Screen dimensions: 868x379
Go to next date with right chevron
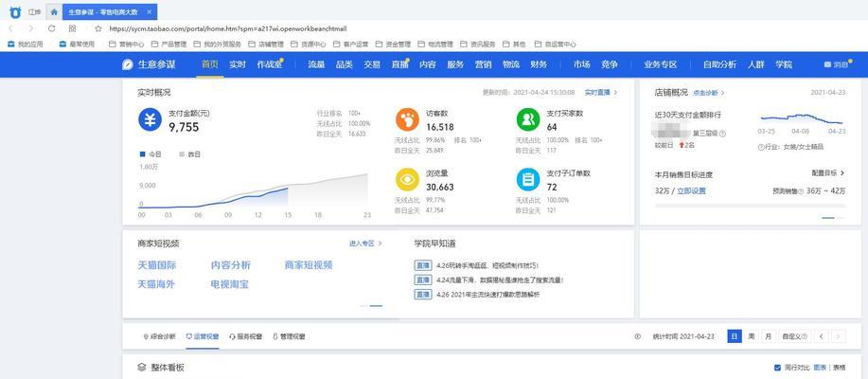(839, 336)
